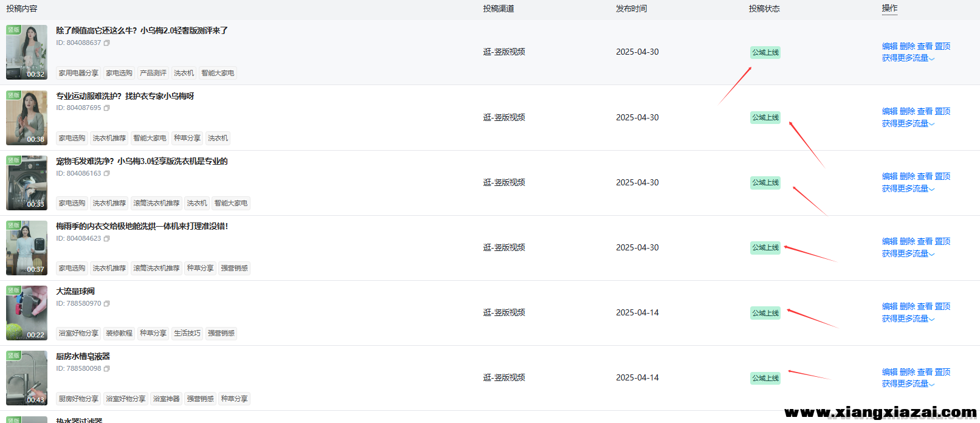Select tag 浴室神器 in 皂液器 row

coord(167,399)
